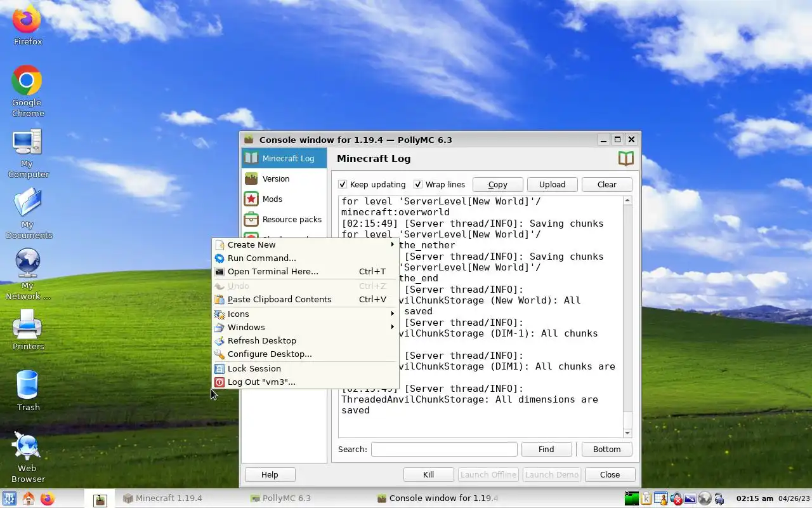Click the show desktop pager icon in taskbar
This screenshot has height=508, width=812.
(100, 500)
